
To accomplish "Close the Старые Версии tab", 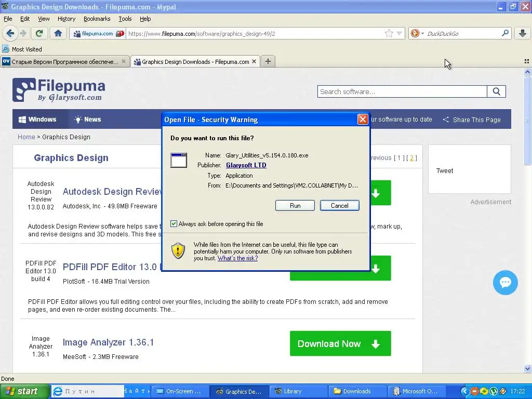I will (x=124, y=62).
